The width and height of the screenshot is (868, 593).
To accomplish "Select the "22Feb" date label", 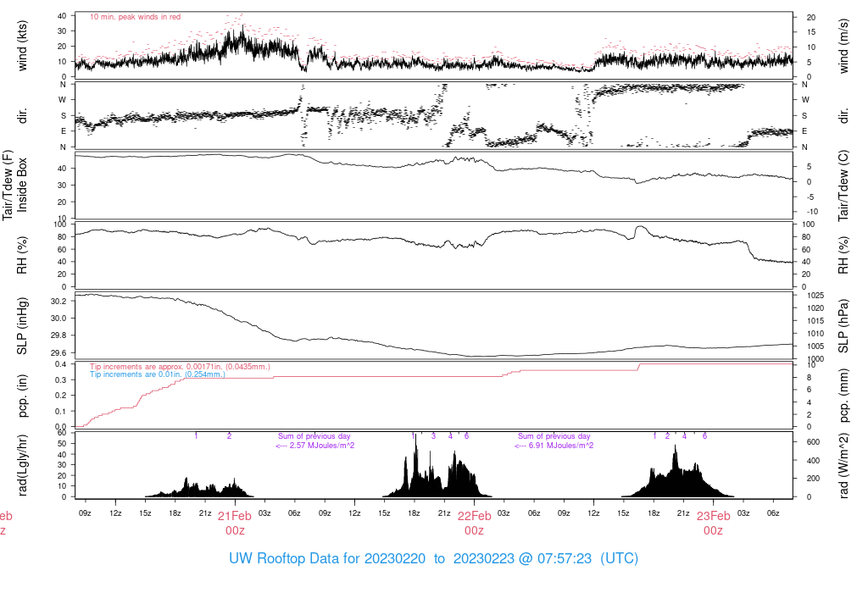I will click(475, 516).
